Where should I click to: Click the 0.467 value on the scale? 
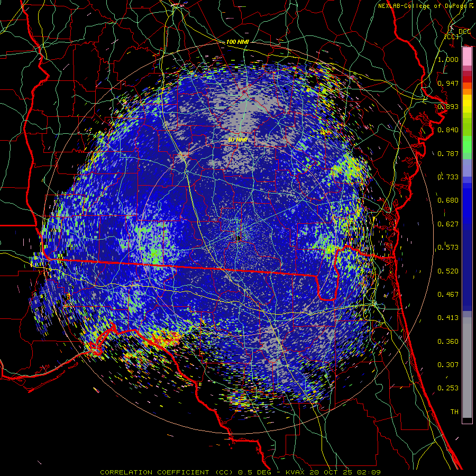click(x=448, y=295)
